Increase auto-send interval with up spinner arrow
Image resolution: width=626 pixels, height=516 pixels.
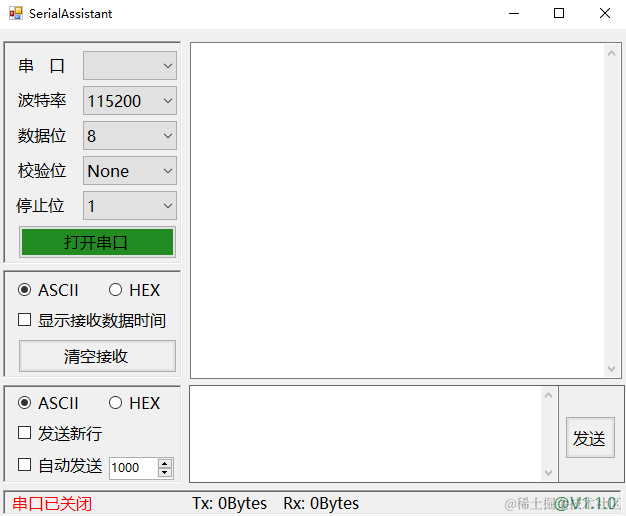pos(165,463)
